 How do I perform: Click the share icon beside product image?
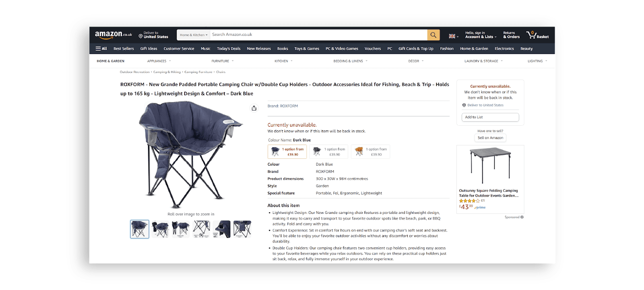pos(254,108)
